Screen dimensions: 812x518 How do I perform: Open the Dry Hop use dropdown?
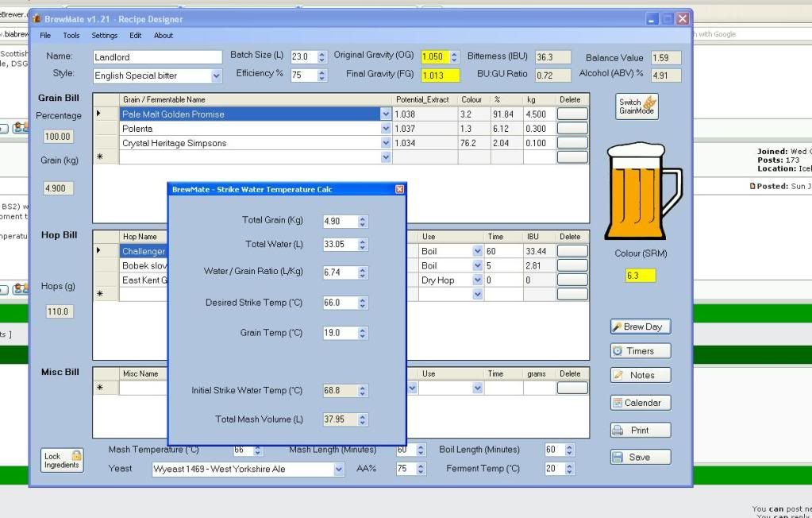click(477, 280)
